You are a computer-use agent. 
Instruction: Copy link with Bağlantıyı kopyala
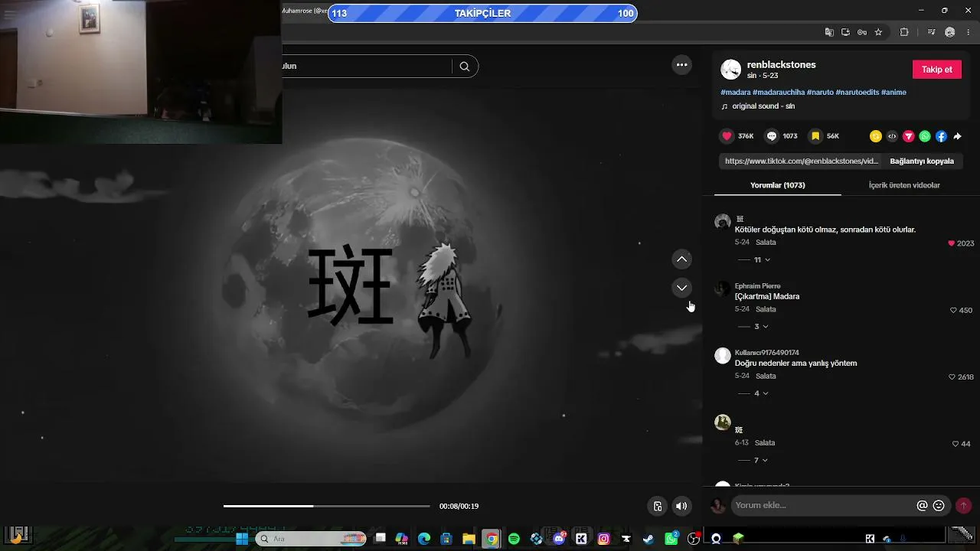[x=922, y=161]
